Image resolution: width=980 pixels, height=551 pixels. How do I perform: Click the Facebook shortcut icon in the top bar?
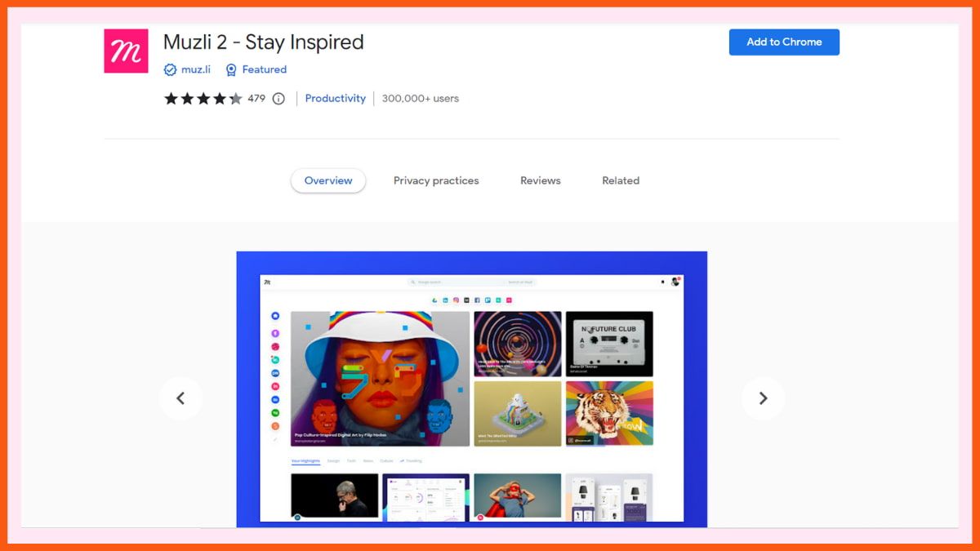pyautogui.click(x=477, y=300)
